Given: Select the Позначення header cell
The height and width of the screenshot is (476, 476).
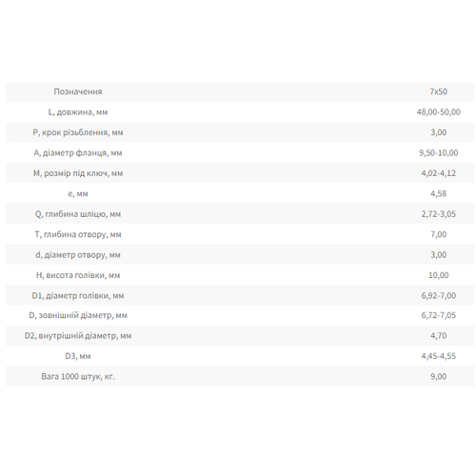Looking at the screenshot, I should [x=78, y=91].
